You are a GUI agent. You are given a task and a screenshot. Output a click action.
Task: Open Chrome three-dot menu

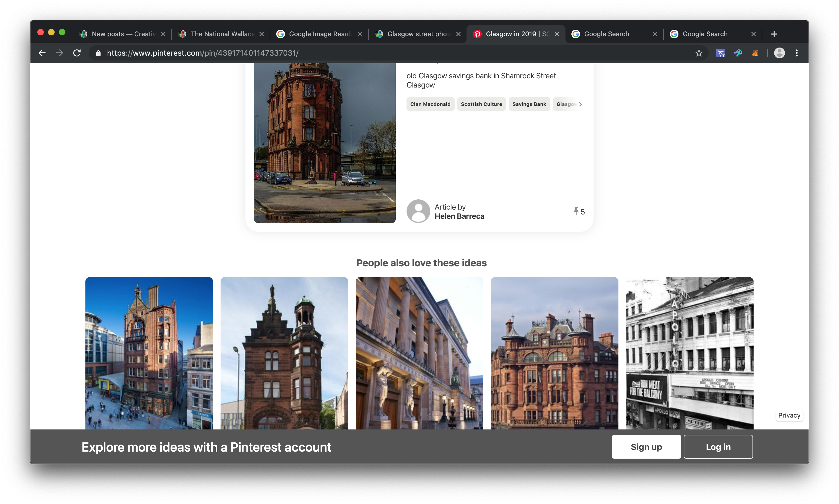(797, 53)
